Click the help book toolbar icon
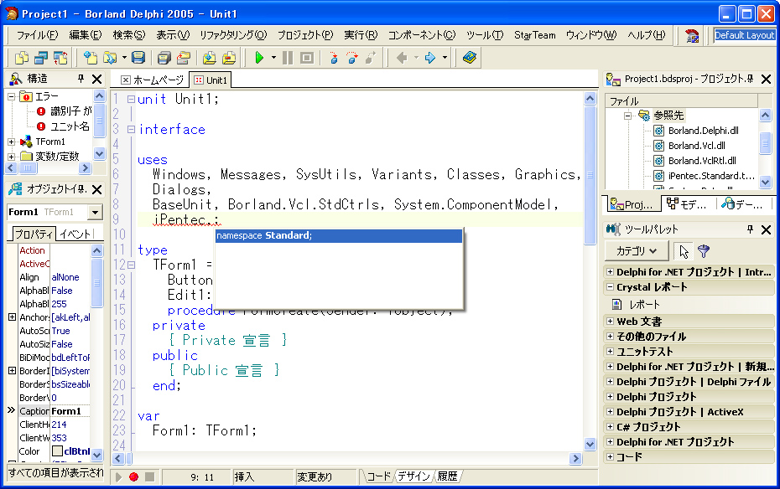This screenshot has height=489, width=780. click(x=470, y=58)
